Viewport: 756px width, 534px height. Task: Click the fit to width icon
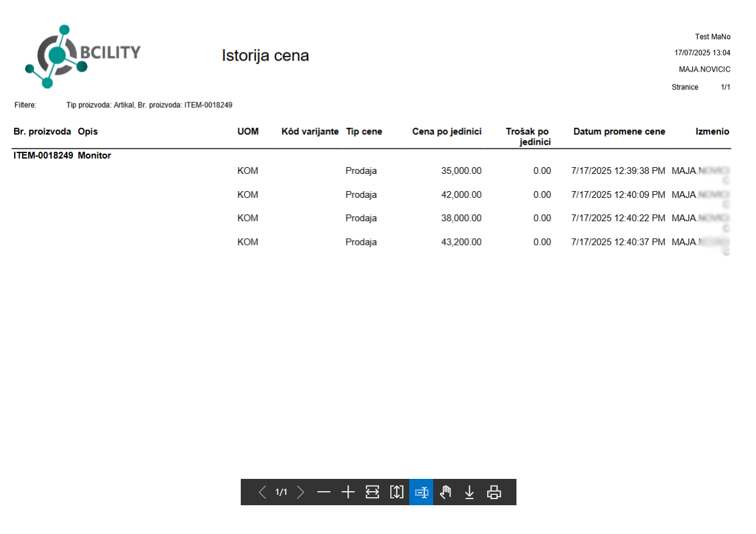tap(372, 492)
